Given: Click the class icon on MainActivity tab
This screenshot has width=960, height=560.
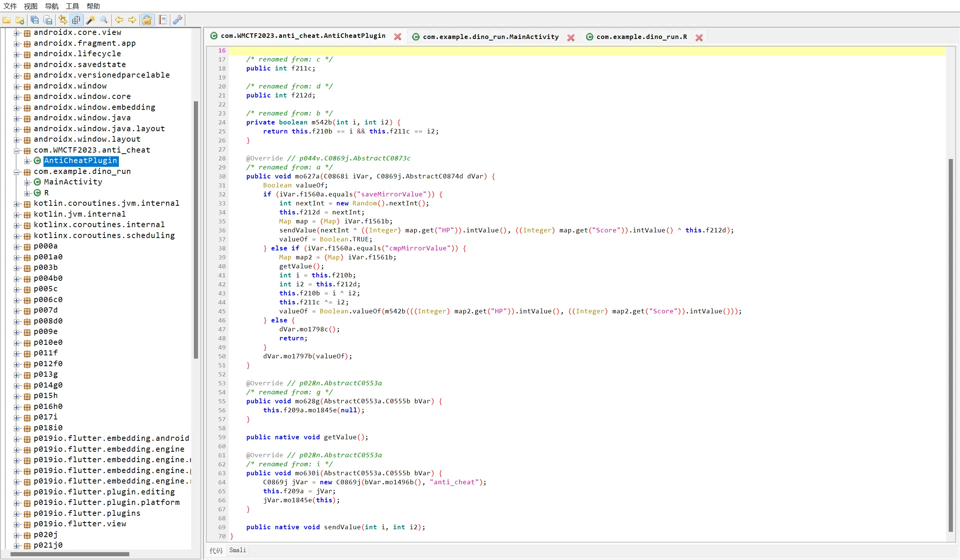Looking at the screenshot, I should pos(416,37).
